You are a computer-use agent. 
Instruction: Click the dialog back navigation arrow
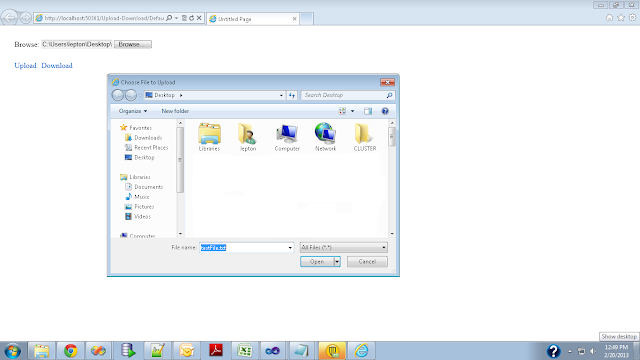pyautogui.click(x=118, y=95)
